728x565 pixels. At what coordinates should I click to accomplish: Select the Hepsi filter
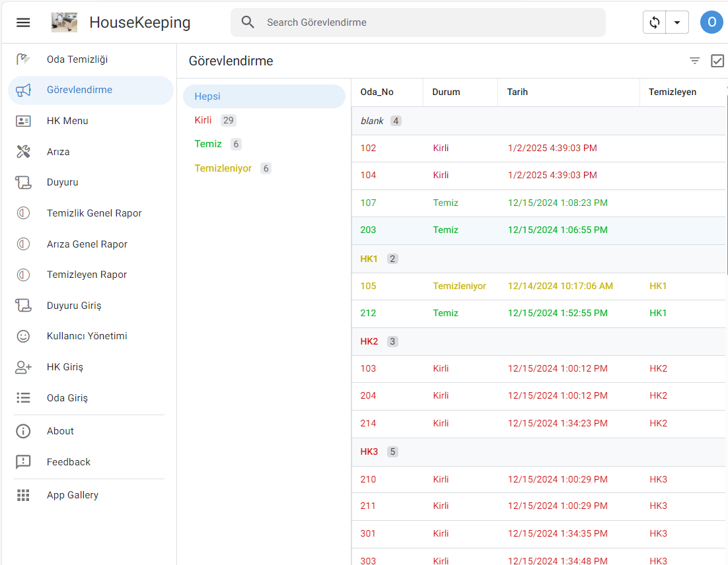[264, 96]
